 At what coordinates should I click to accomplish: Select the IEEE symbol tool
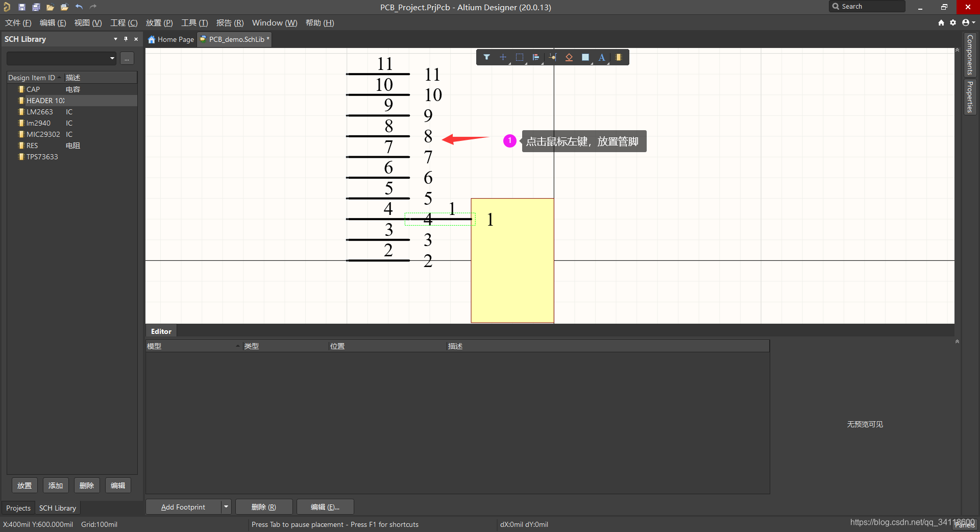pyautogui.click(x=569, y=57)
